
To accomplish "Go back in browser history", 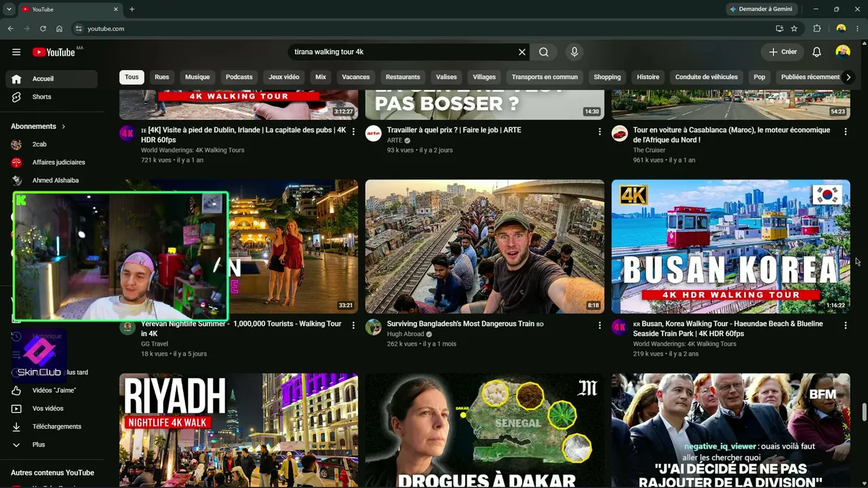I will (x=10, y=28).
